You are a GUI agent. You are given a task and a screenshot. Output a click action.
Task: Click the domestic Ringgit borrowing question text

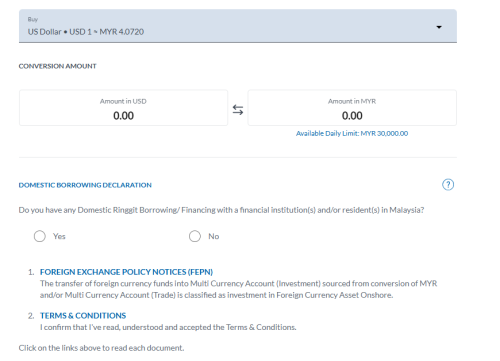point(221,210)
